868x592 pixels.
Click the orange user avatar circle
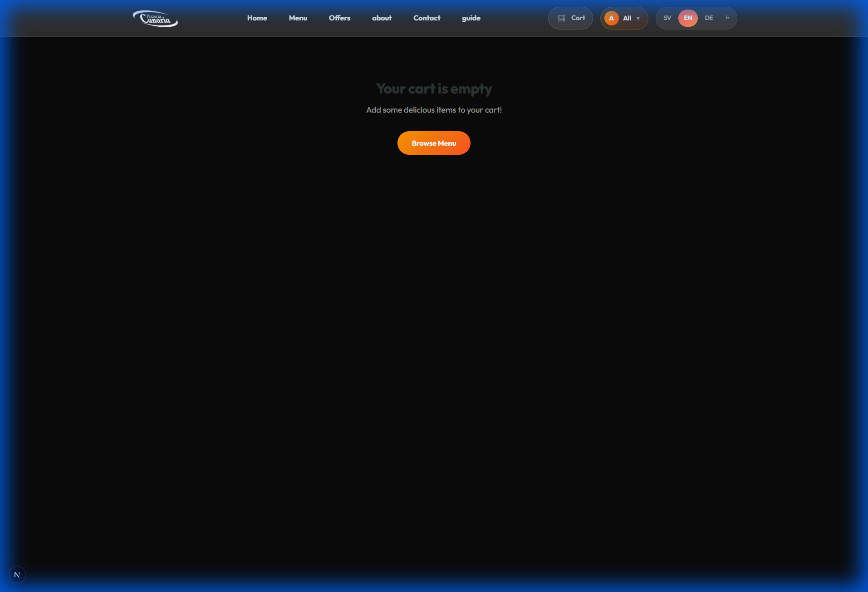point(611,18)
